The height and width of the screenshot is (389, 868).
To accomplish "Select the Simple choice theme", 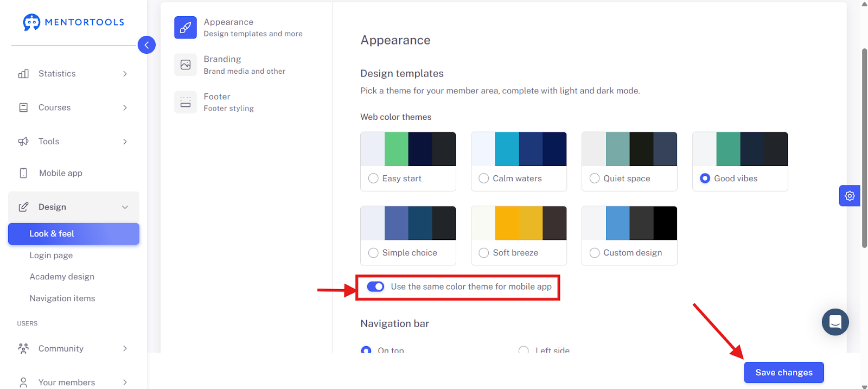I will [x=373, y=253].
